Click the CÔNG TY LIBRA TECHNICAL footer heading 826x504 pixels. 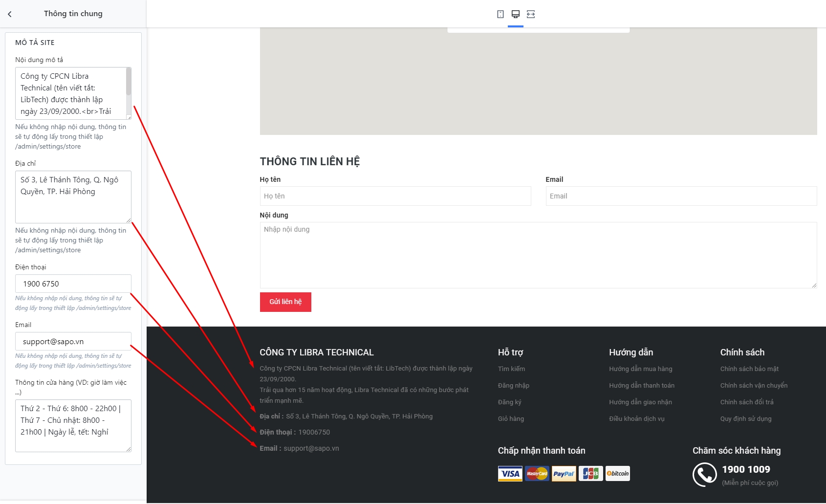317,352
